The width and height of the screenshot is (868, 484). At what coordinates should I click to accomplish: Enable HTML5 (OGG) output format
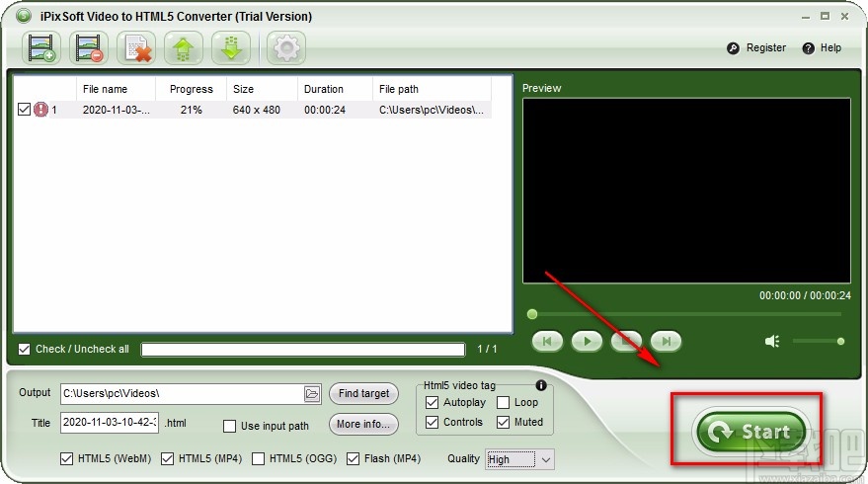coord(258,458)
